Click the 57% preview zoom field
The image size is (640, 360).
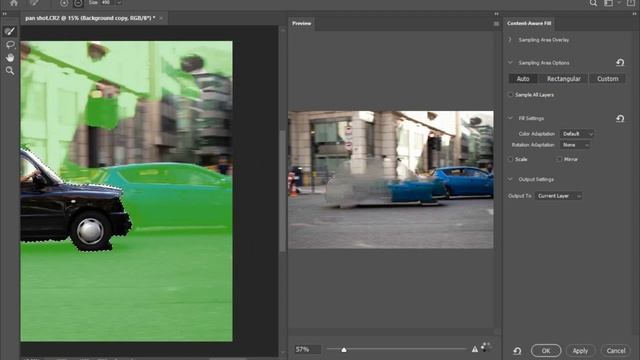coord(307,349)
